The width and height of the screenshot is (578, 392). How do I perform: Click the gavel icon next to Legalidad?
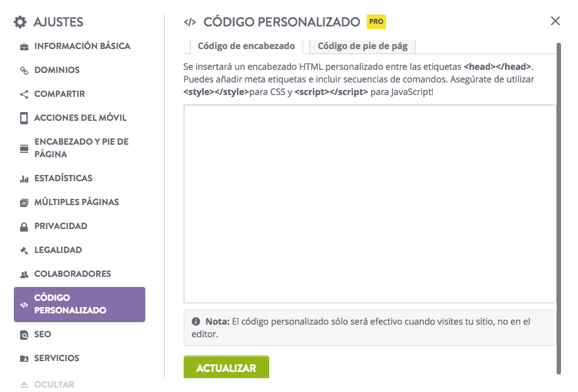coord(24,251)
